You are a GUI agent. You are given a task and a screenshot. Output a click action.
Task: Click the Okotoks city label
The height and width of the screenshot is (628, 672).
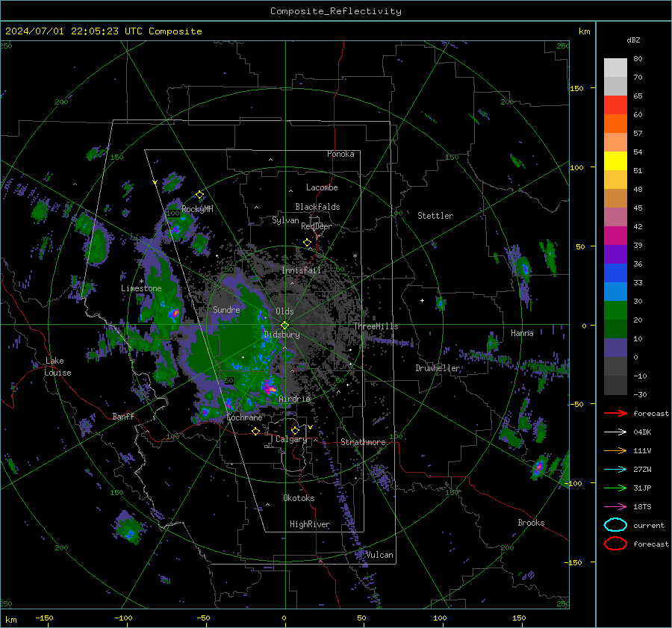pyautogui.click(x=299, y=498)
